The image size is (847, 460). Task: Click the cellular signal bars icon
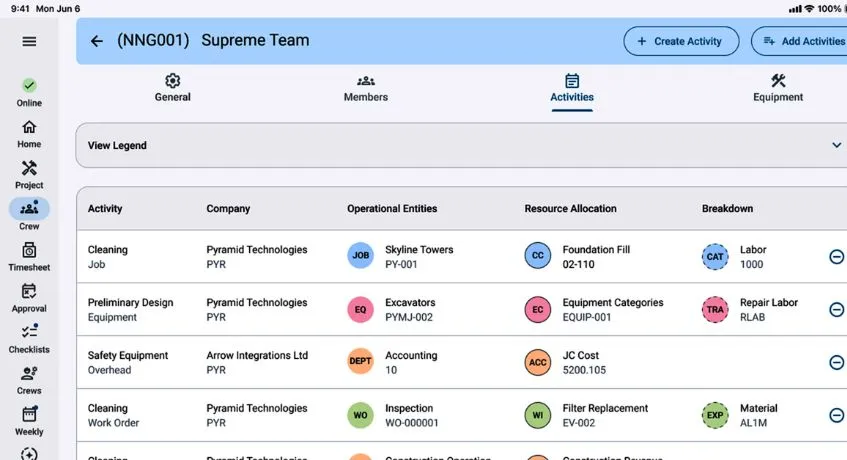coord(795,9)
